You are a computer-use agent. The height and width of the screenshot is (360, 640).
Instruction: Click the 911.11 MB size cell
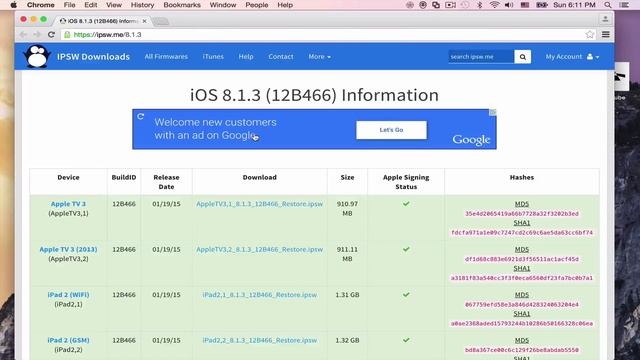pyautogui.click(x=347, y=254)
